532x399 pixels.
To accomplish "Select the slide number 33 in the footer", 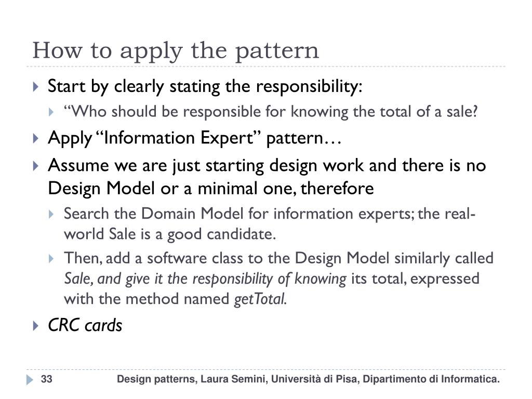I will click(46, 379).
